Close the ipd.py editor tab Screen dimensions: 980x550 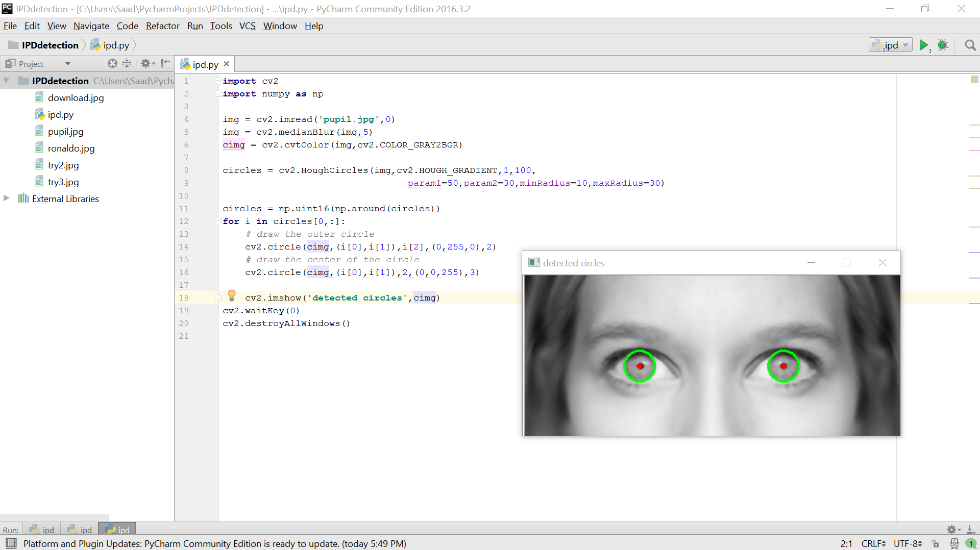point(227,64)
